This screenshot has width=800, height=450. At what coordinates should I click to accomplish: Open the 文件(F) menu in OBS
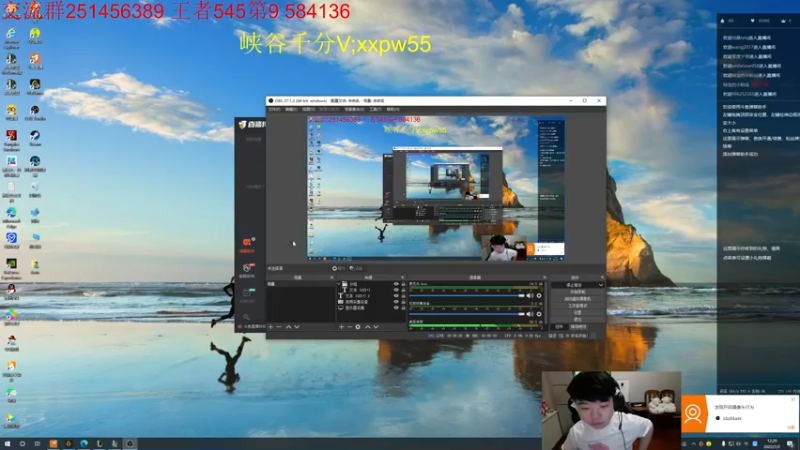(274, 109)
